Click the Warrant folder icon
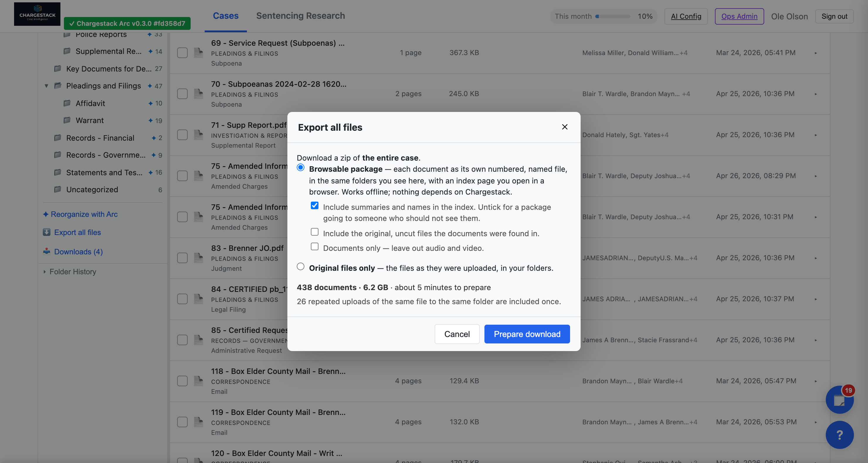This screenshot has height=463, width=868. point(67,120)
